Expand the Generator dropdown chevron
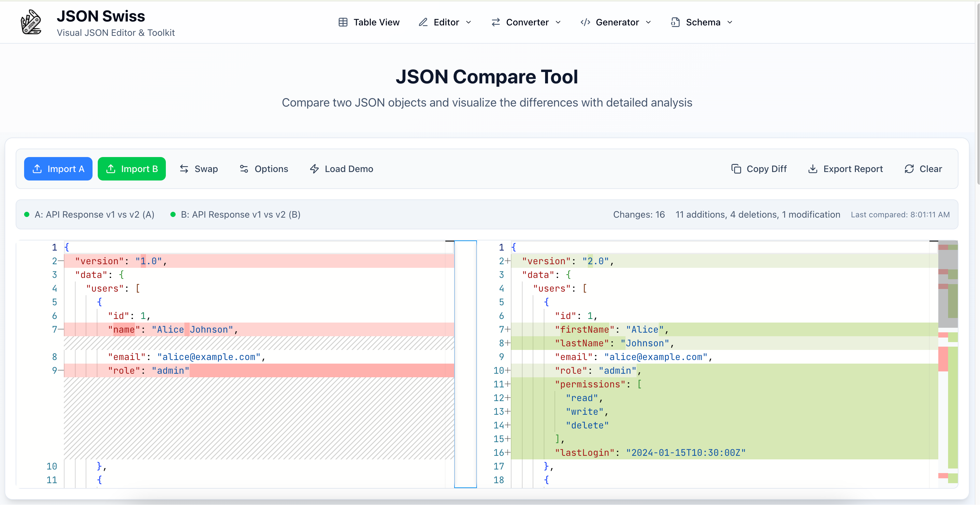Viewport: 980px width, 505px height. coord(649,22)
